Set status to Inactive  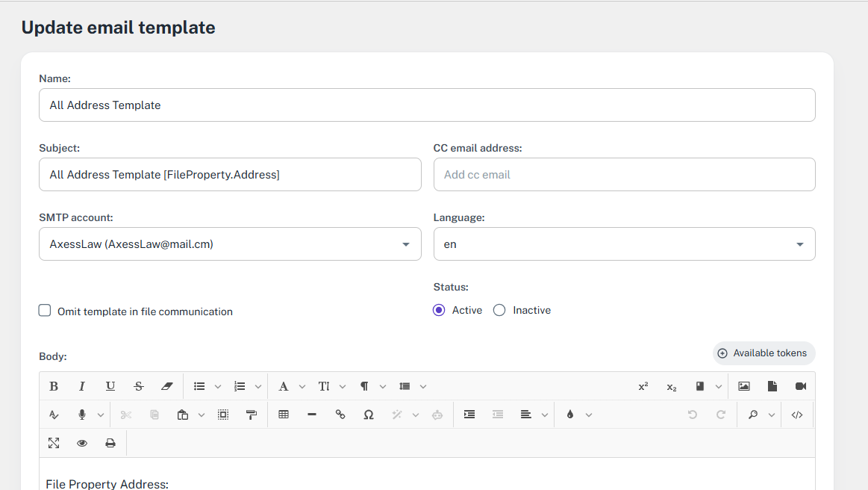coord(499,310)
